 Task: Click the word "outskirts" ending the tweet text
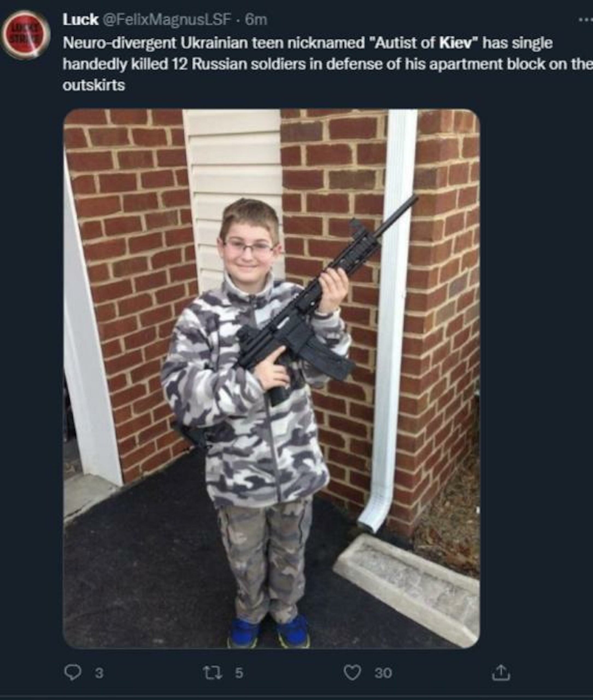(x=94, y=85)
